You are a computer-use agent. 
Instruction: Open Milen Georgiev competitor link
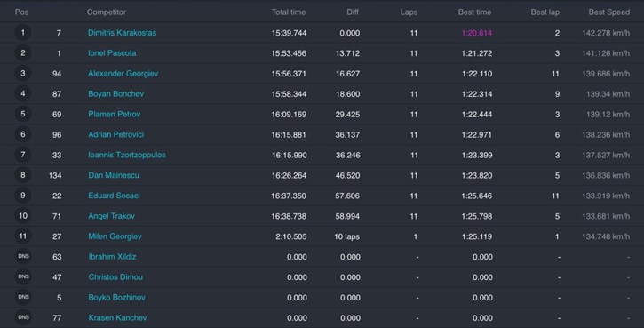point(115,236)
